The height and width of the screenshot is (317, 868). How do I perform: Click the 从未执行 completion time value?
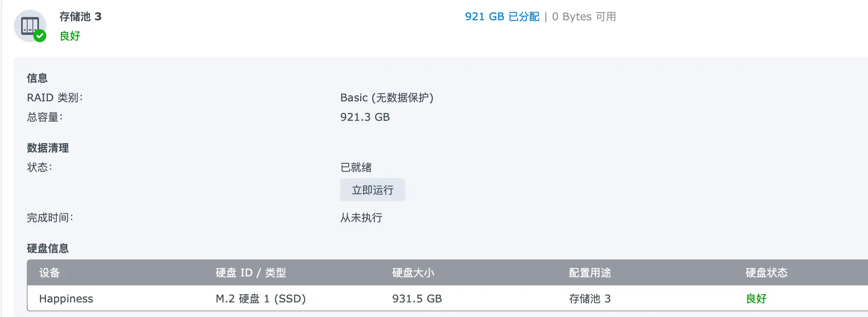[x=361, y=218]
